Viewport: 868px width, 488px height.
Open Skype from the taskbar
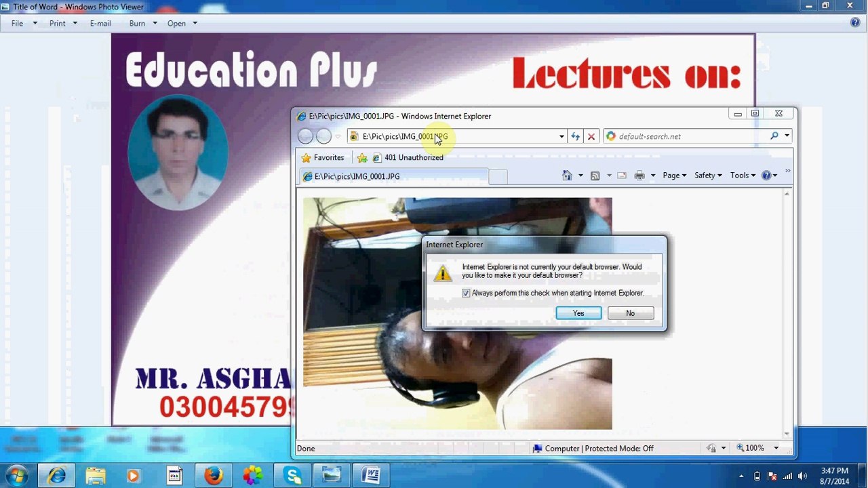click(293, 476)
